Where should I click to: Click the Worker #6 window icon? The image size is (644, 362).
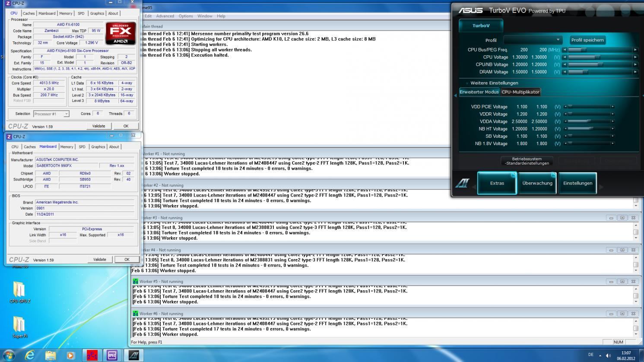pyautogui.click(x=136, y=313)
